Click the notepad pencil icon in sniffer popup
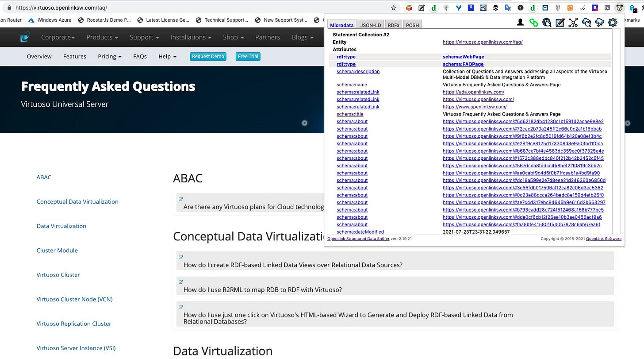Viewport: 644px width, 359px height. [x=560, y=22]
